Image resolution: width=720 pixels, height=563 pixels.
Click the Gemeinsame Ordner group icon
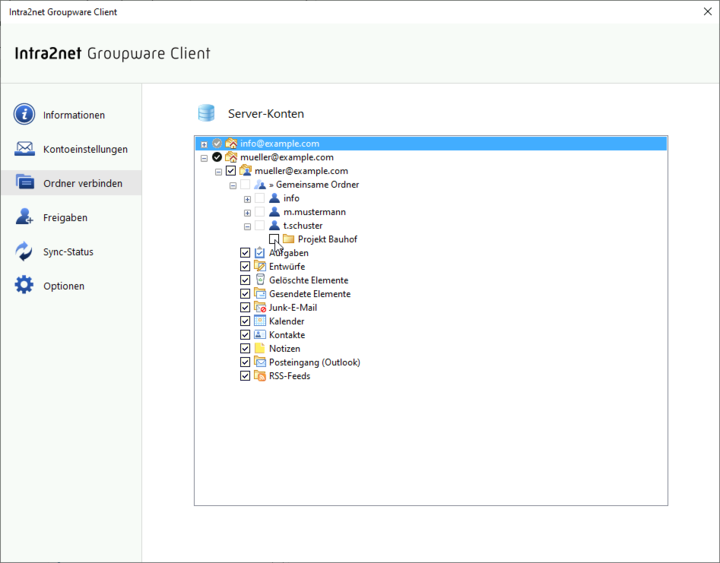(260, 185)
